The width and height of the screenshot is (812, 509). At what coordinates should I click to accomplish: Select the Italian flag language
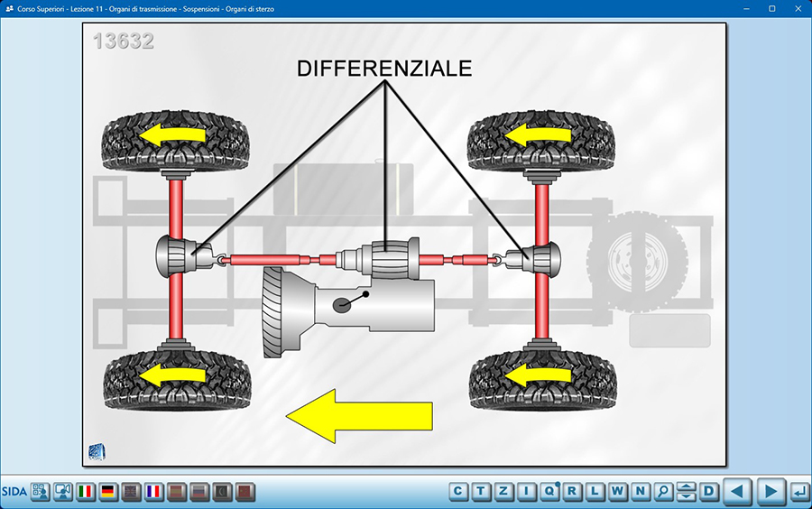87,492
